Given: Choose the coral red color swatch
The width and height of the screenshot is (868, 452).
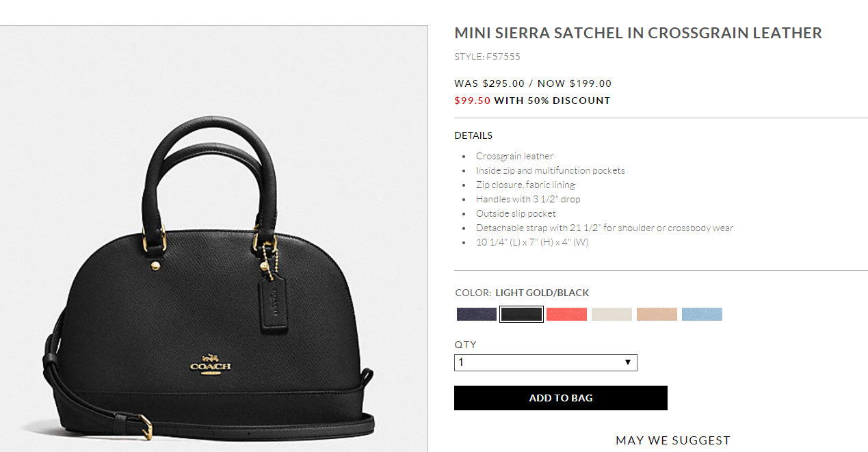Looking at the screenshot, I should (566, 314).
